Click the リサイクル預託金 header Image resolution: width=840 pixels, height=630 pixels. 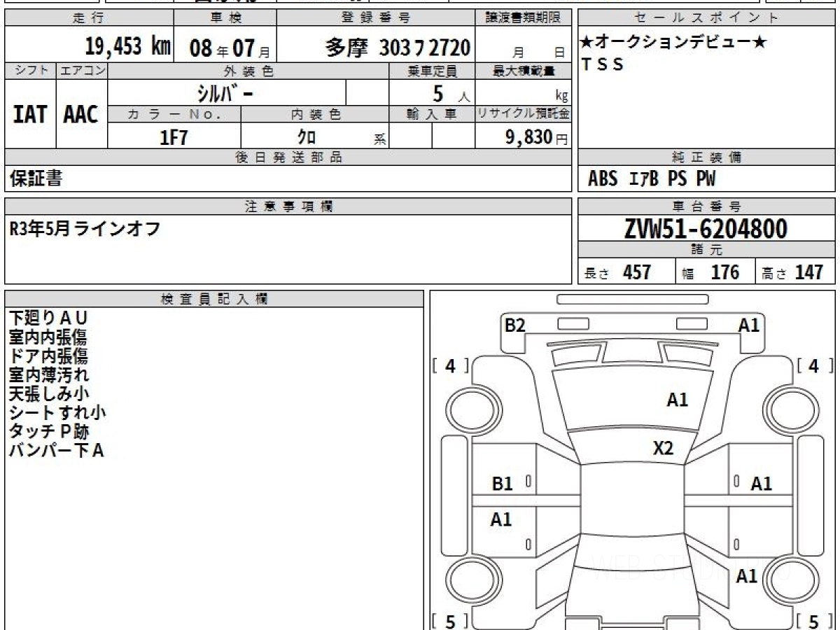(x=524, y=115)
